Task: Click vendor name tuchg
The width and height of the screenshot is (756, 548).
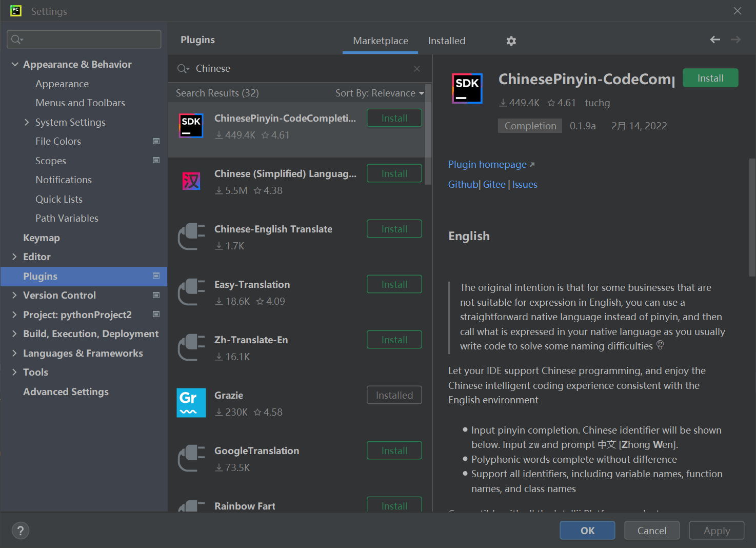Action: [598, 103]
